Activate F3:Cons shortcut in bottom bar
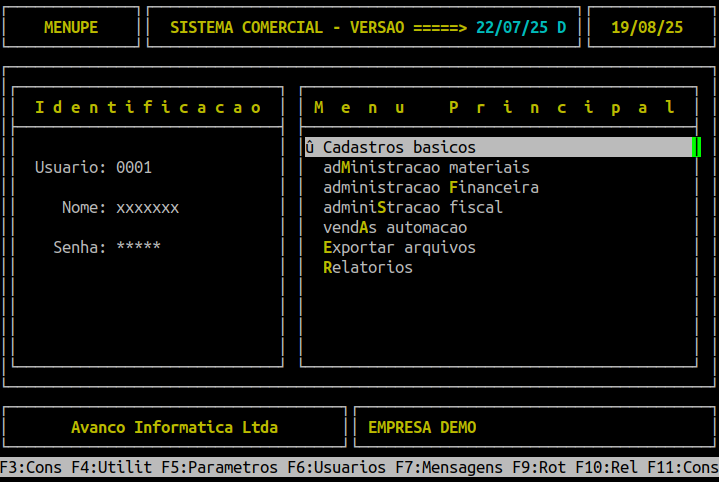The height and width of the screenshot is (482, 719). tap(31, 467)
